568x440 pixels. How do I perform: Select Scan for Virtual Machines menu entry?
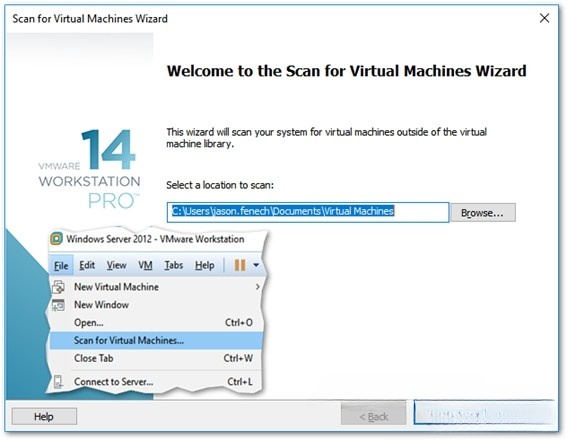[x=155, y=340]
